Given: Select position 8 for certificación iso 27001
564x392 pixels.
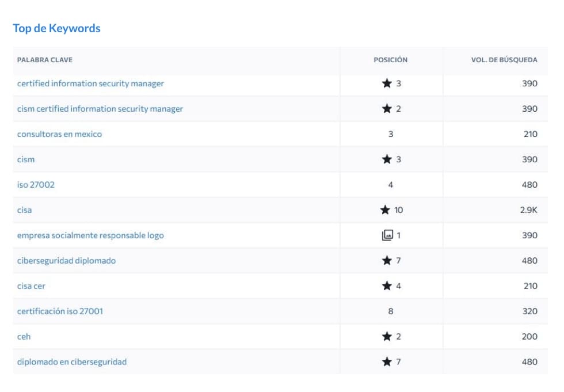Looking at the screenshot, I should tap(391, 311).
